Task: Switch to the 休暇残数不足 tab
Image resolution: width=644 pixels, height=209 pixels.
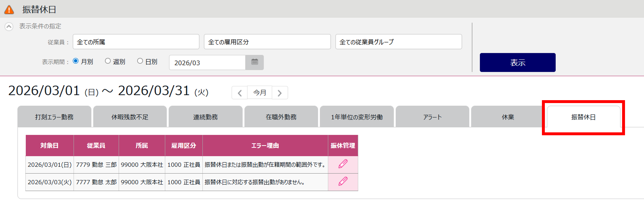Action: pos(130,117)
